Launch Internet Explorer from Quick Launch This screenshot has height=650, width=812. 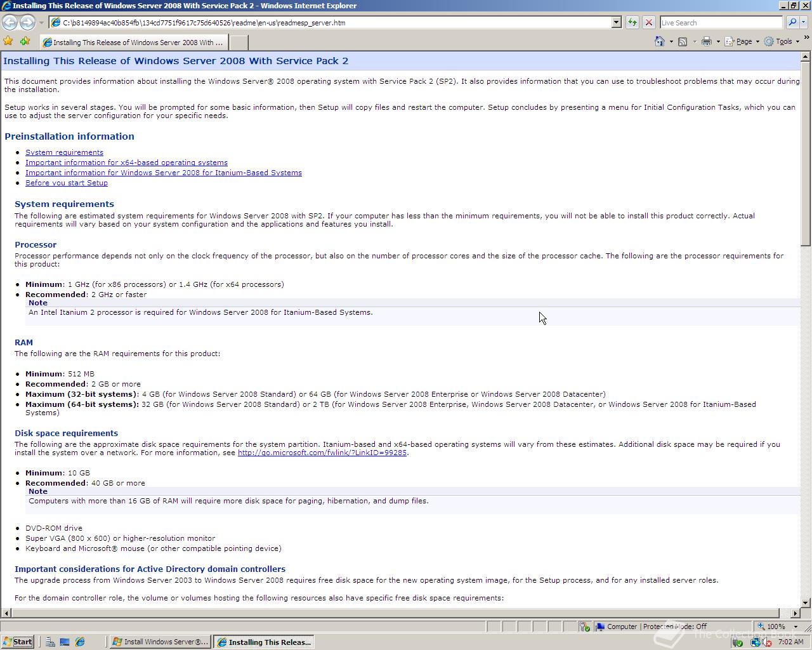click(x=80, y=642)
